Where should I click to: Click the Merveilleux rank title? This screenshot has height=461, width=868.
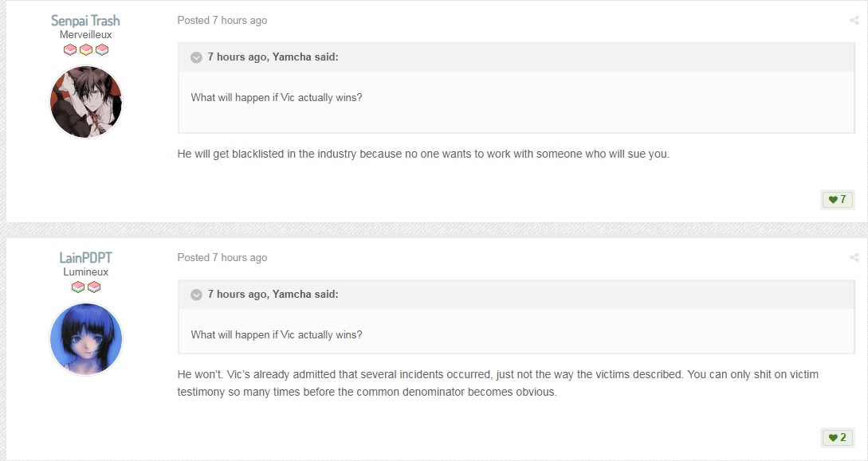(86, 35)
